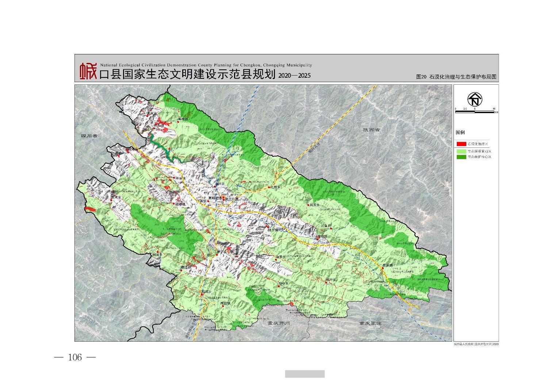Click the 东安镇 town label
The width and height of the screenshot is (555, 392).
click(x=387, y=265)
